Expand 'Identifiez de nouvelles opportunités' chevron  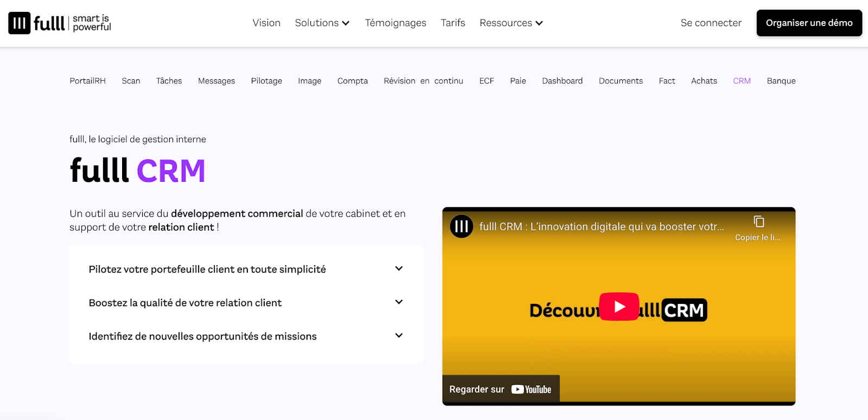pos(399,336)
